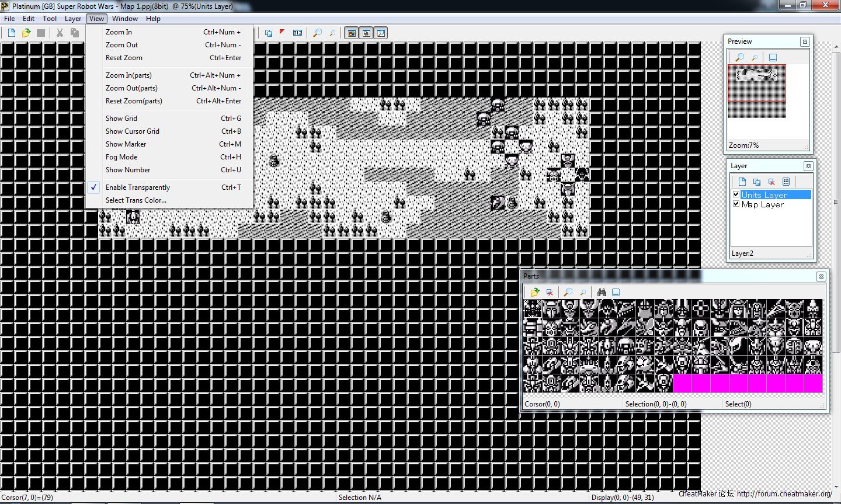The image size is (841, 504).
Task: Open the Window menu
Action: coord(125,19)
